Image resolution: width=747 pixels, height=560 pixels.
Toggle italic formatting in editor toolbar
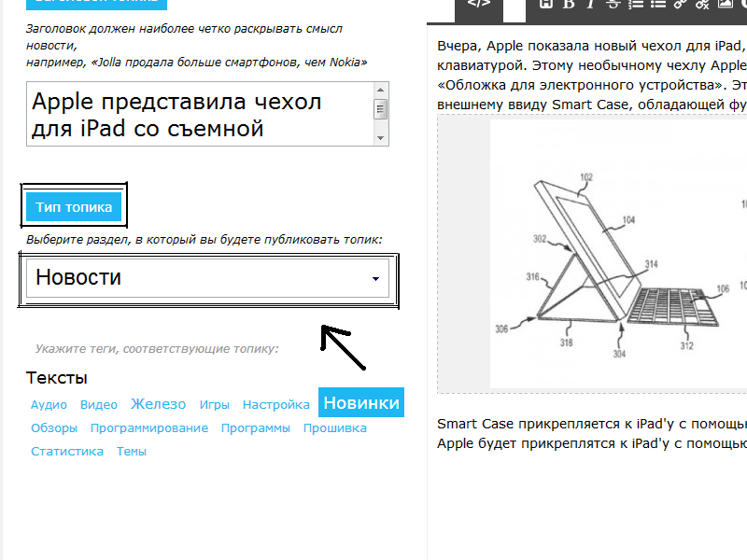point(591,4)
